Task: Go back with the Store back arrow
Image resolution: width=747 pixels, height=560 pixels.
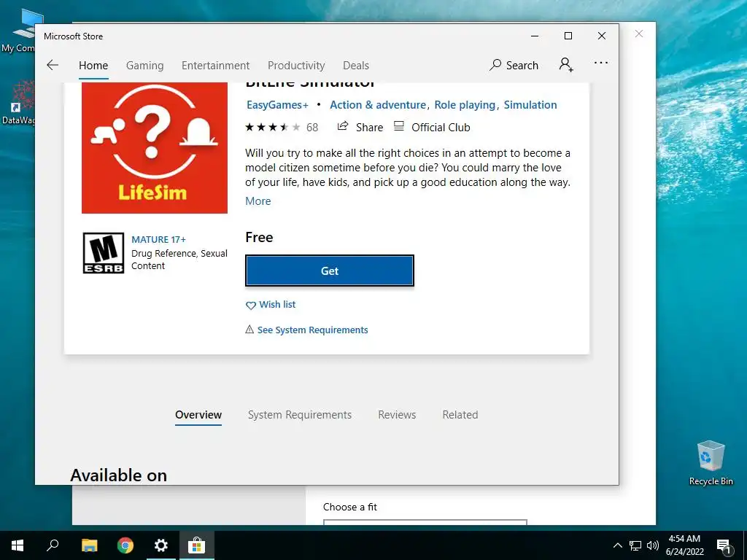Action: [53, 65]
